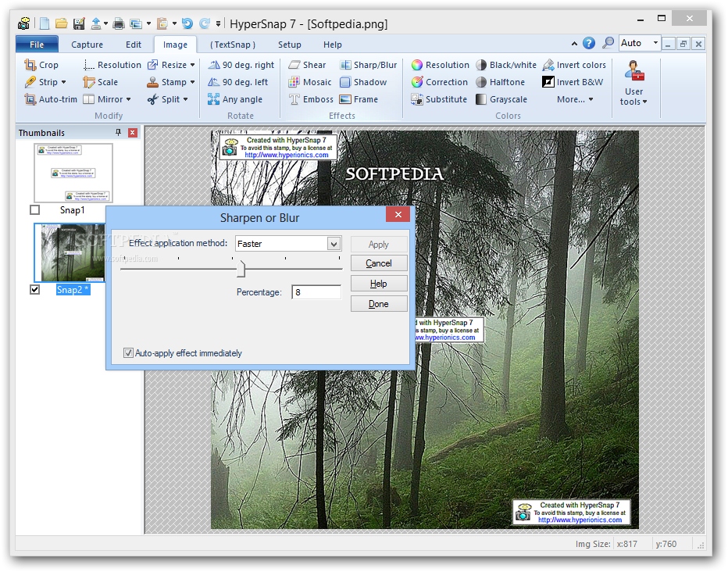Switch to the Edit tab

[134, 45]
